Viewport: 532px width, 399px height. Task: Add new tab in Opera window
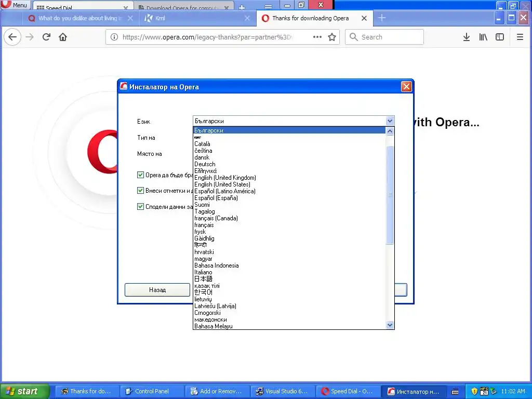242,7
